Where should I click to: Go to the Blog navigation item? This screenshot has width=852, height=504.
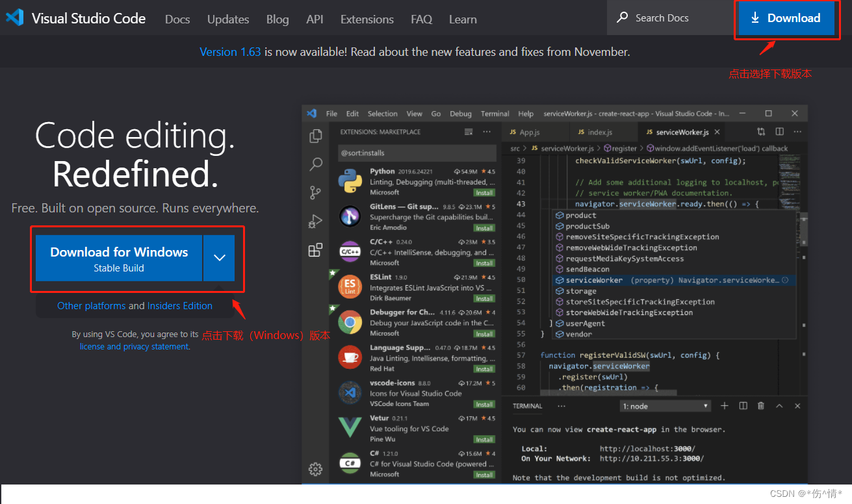click(x=278, y=19)
